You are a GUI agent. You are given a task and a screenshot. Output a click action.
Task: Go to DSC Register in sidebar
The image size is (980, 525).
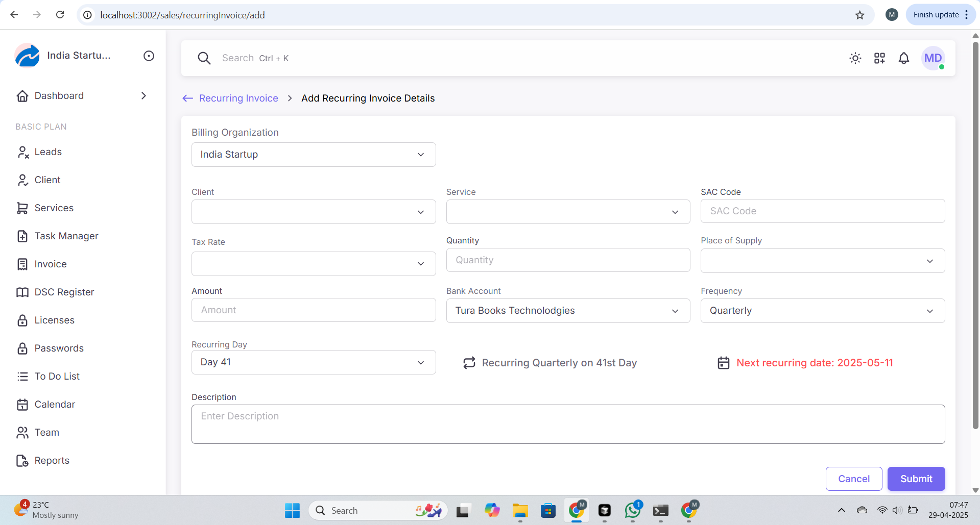[64, 292]
